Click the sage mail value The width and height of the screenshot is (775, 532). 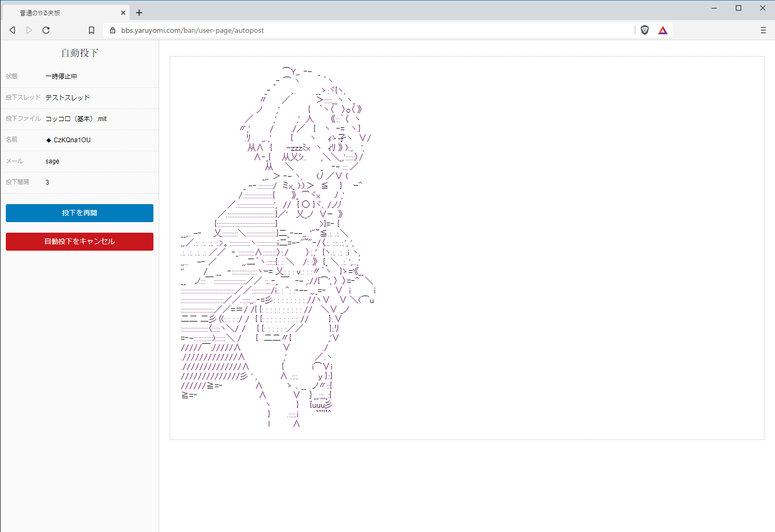(52, 161)
